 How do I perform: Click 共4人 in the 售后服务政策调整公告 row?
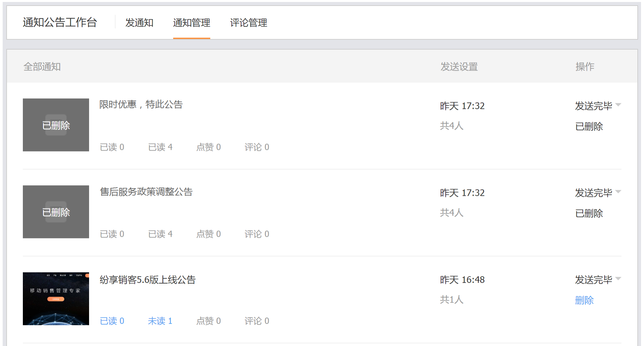(452, 213)
